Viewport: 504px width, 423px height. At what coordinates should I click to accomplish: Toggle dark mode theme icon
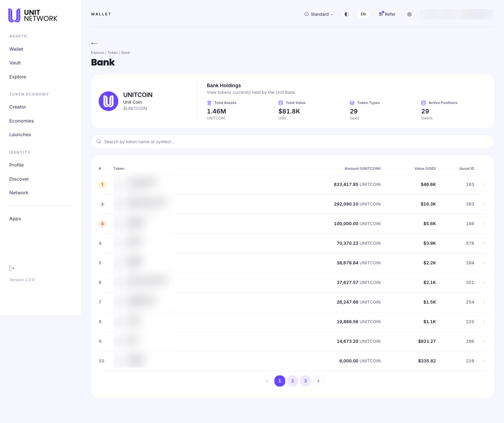[x=346, y=14]
